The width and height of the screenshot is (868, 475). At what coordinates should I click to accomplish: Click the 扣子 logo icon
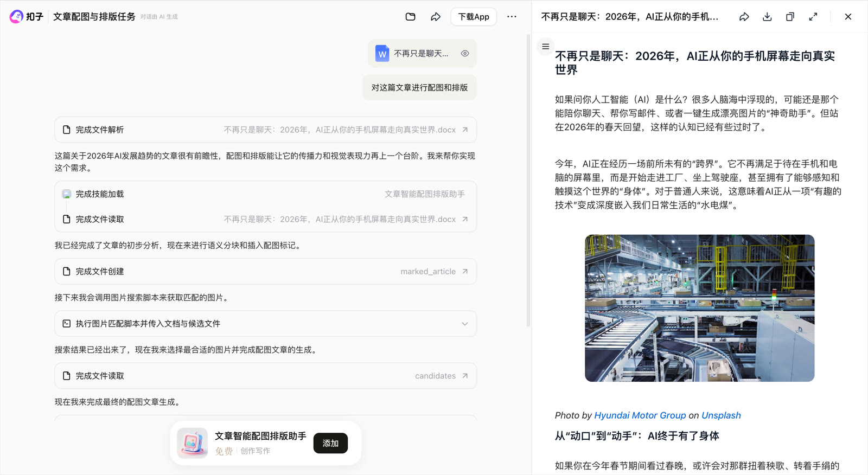coord(16,17)
